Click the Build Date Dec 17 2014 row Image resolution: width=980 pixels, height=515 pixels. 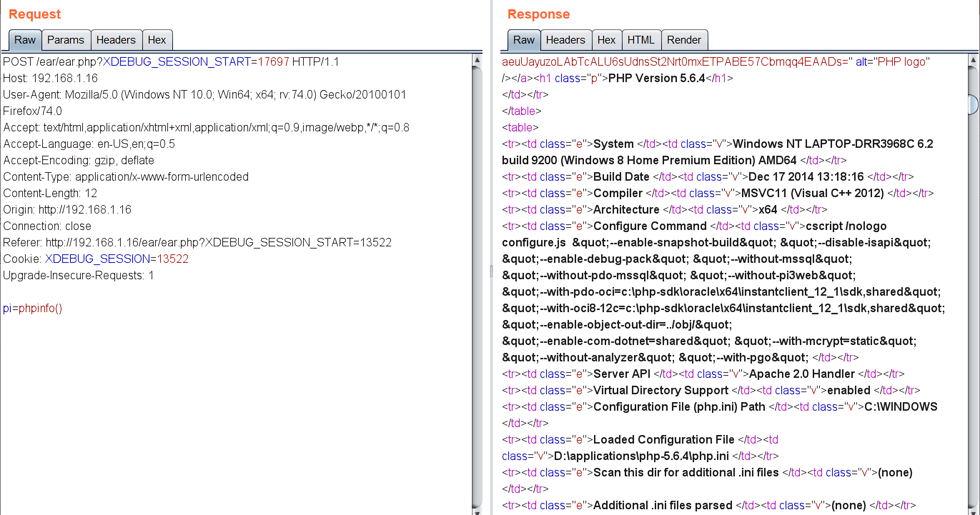pos(708,176)
